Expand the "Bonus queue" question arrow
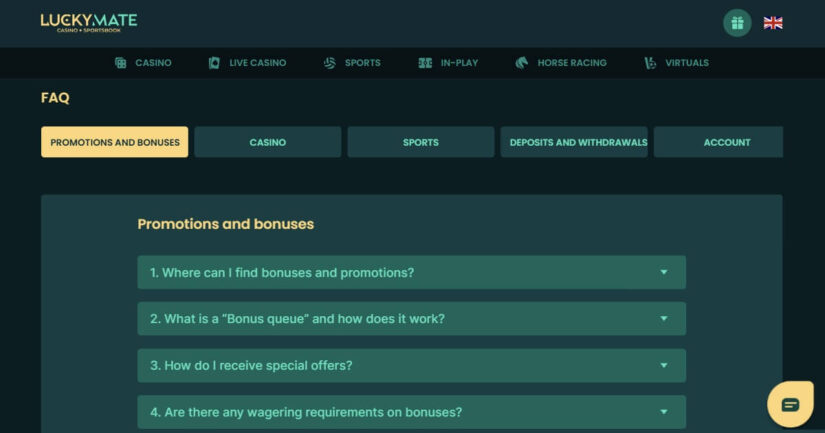825x433 pixels. point(664,319)
